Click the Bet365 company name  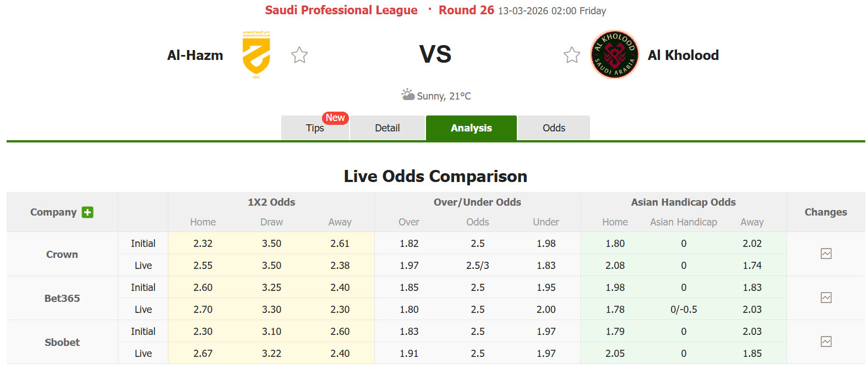(x=62, y=299)
